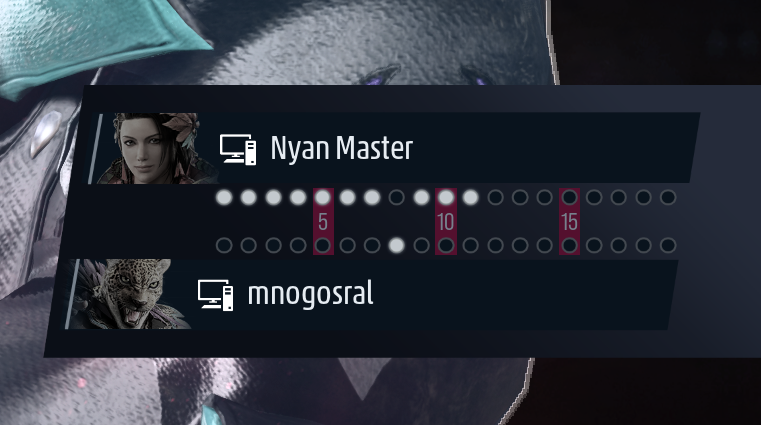The image size is (761, 425).
Task: Click the round 5 marker label
Action: pyautogui.click(x=323, y=222)
